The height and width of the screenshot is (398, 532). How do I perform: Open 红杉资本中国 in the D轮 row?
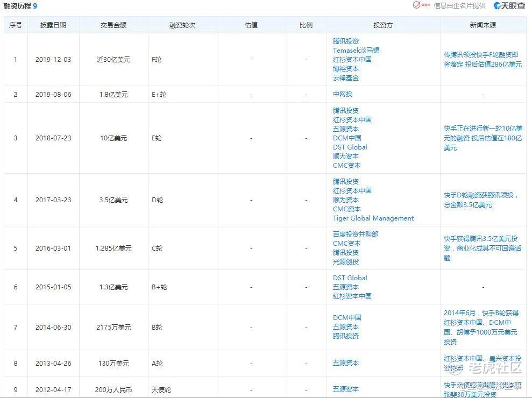pos(352,191)
